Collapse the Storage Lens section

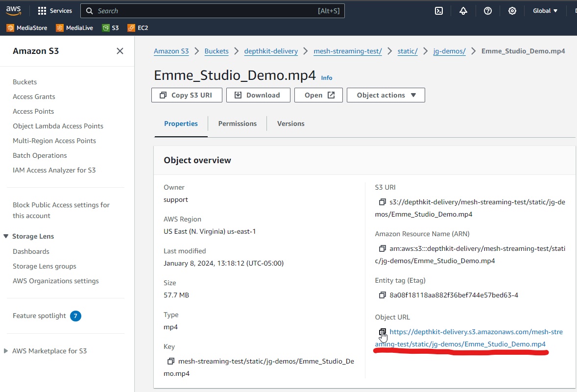(x=6, y=236)
